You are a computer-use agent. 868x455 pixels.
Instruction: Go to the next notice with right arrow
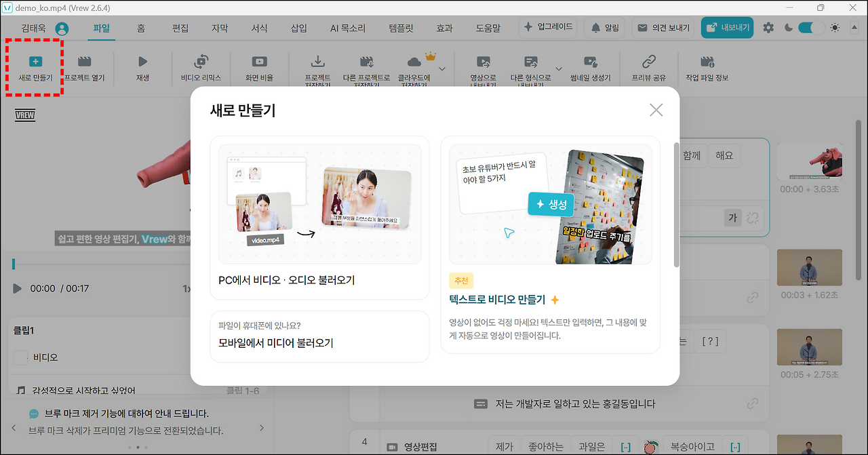click(x=262, y=428)
